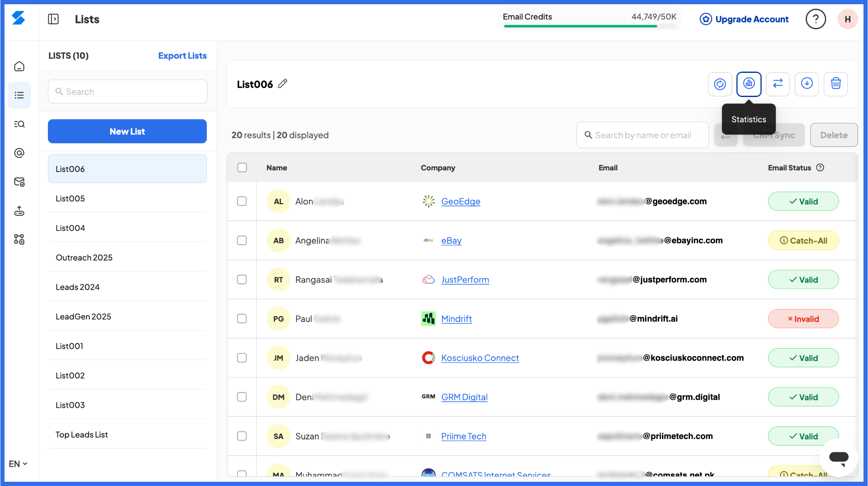Click the Company column header
This screenshot has height=486, width=868.
tap(438, 167)
